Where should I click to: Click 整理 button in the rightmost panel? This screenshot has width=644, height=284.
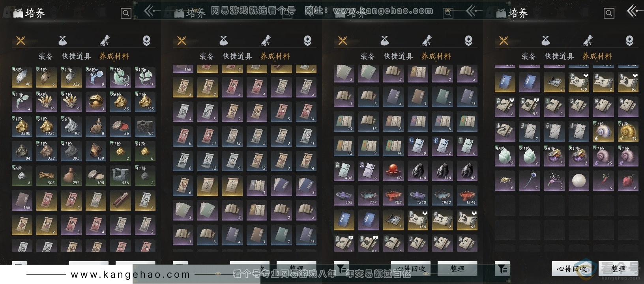tap(618, 269)
